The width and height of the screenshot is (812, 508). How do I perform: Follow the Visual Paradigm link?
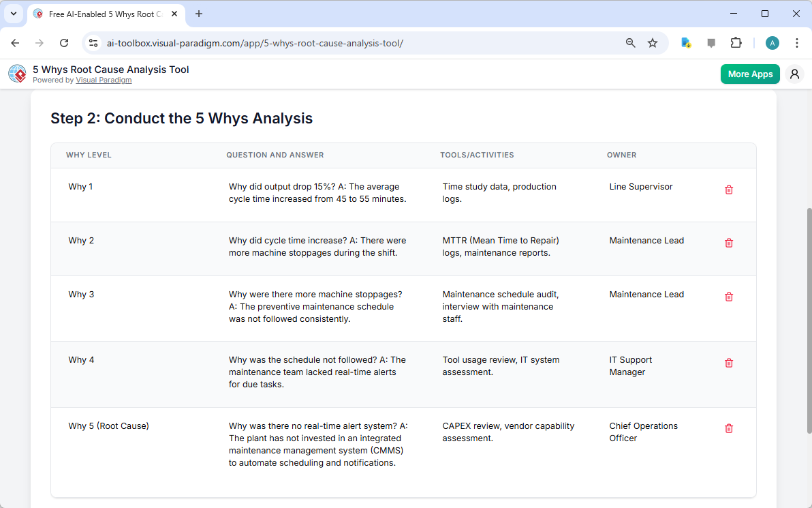click(104, 80)
